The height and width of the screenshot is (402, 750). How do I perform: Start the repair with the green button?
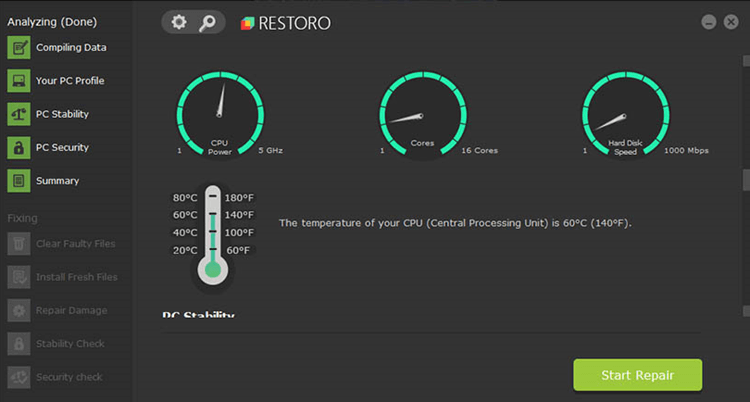[x=638, y=375]
